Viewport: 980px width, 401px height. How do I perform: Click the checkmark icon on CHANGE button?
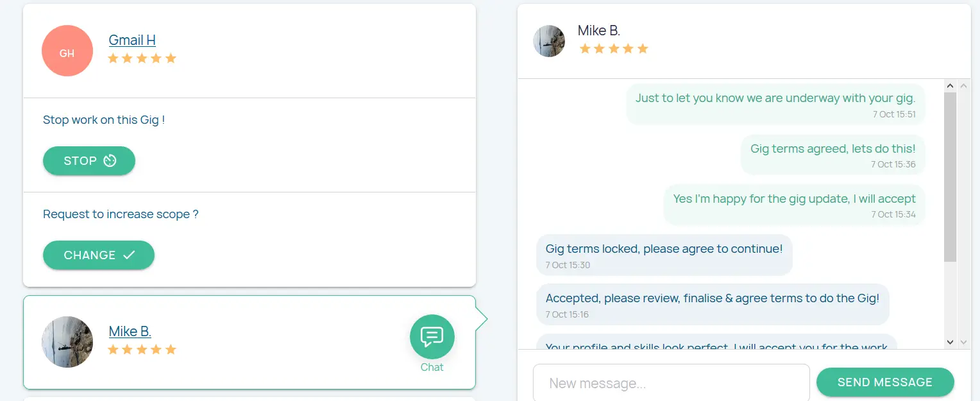(129, 255)
